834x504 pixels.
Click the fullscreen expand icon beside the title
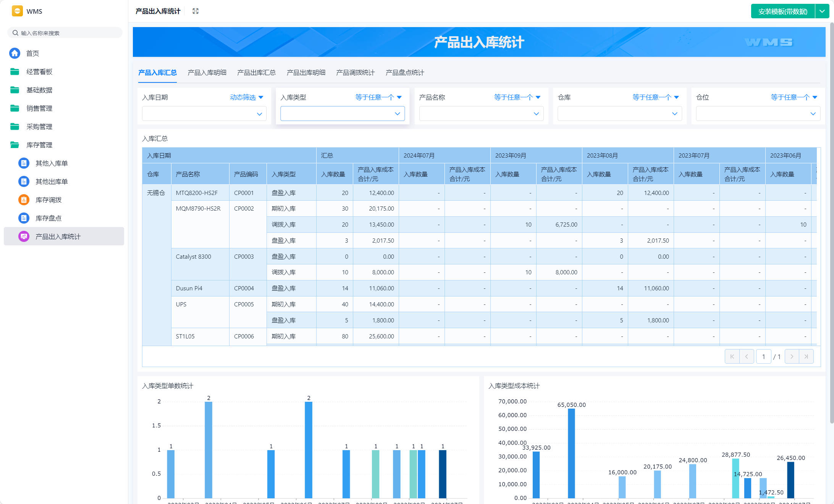pyautogui.click(x=196, y=11)
